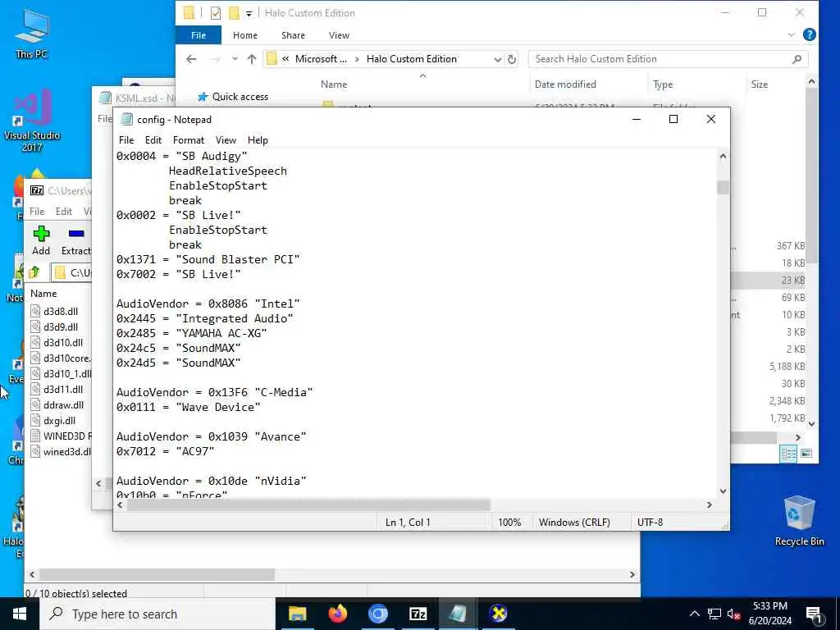This screenshot has width=840, height=630.
Task: Go up one folder level in Explorer
Action: [252, 59]
